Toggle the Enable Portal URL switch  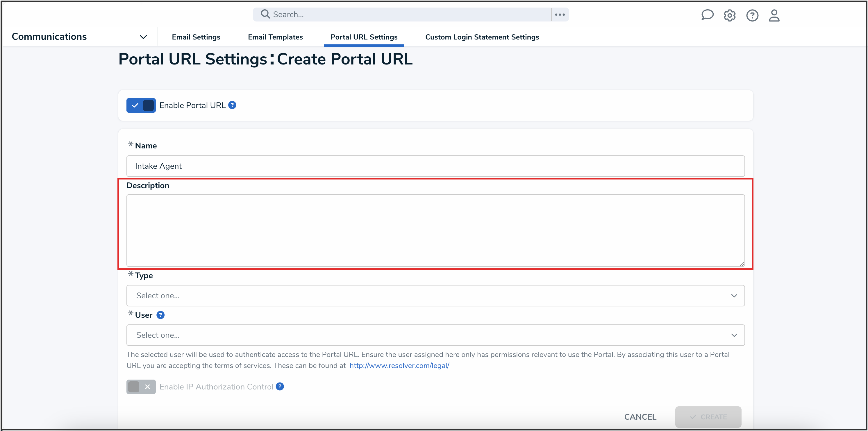pyautogui.click(x=141, y=105)
